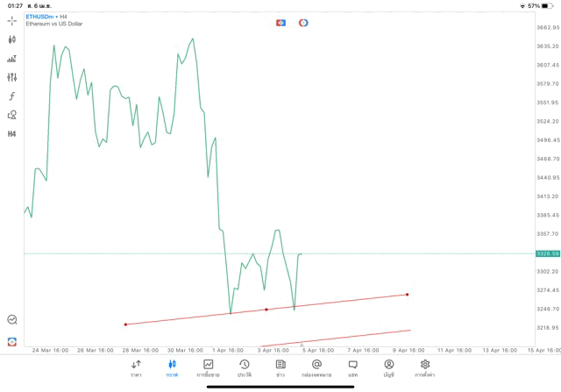Open the ข่าว news tab
The image size is (561, 392).
click(x=280, y=367)
